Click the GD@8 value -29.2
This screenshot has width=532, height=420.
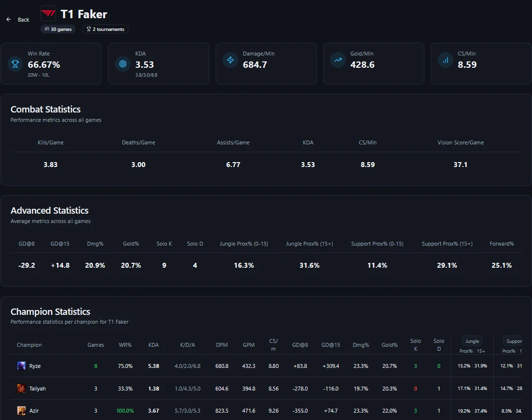pos(27,265)
